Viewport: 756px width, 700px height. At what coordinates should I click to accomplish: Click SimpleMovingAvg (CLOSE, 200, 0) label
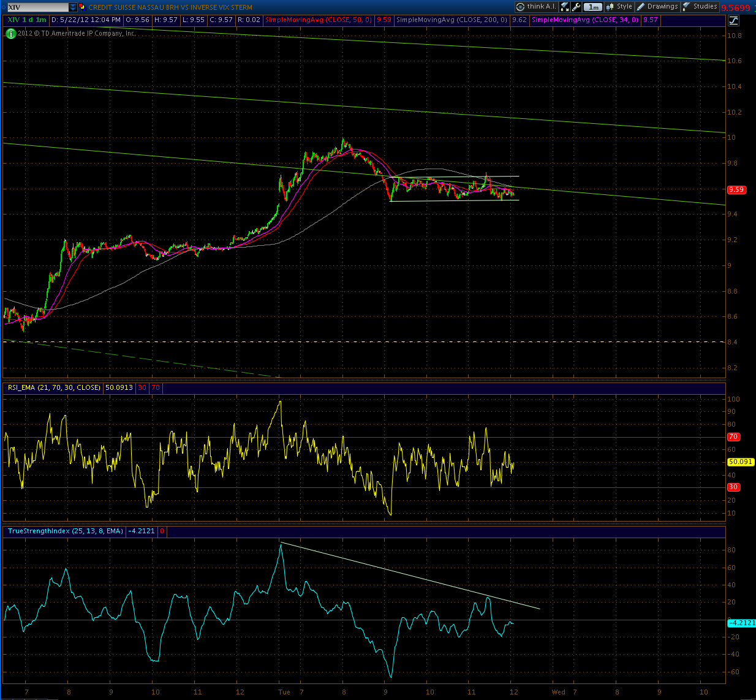[x=452, y=20]
